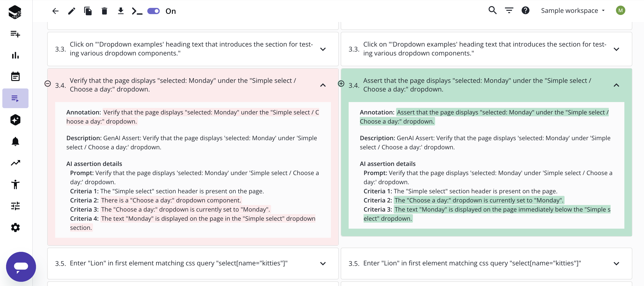644x286 pixels.
Task: Click the minus circle beside removed step 3.4
Action: (47, 83)
